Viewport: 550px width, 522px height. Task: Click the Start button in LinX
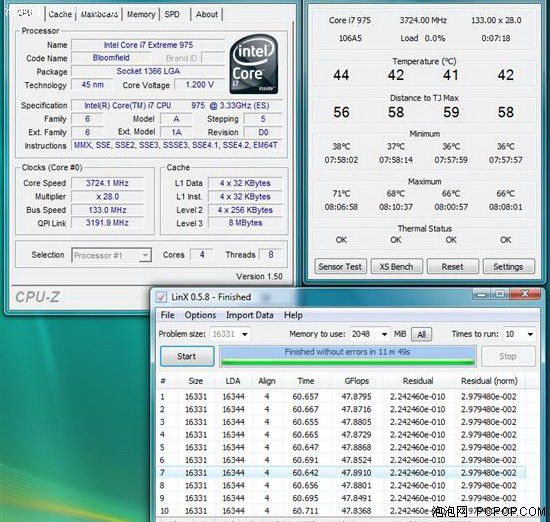(x=187, y=356)
